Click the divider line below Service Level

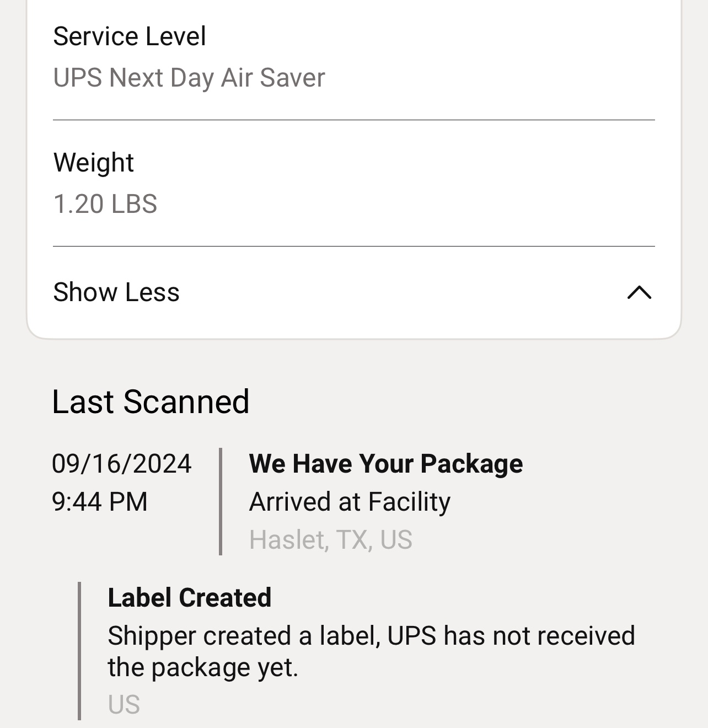pos(353,120)
